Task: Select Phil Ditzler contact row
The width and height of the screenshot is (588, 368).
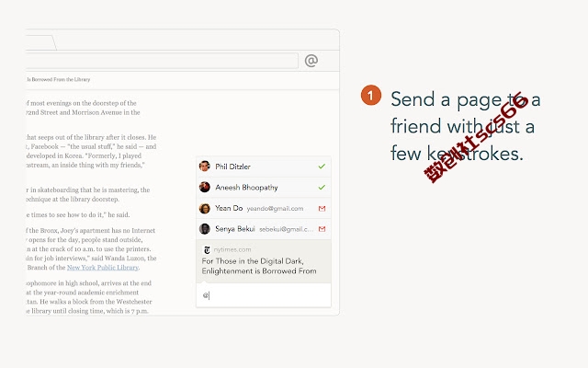Action: point(264,167)
